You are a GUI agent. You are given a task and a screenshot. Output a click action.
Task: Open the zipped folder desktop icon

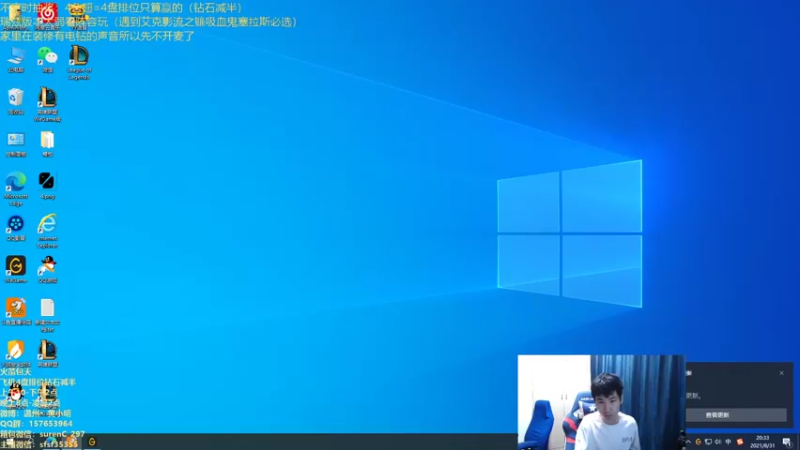point(47,143)
